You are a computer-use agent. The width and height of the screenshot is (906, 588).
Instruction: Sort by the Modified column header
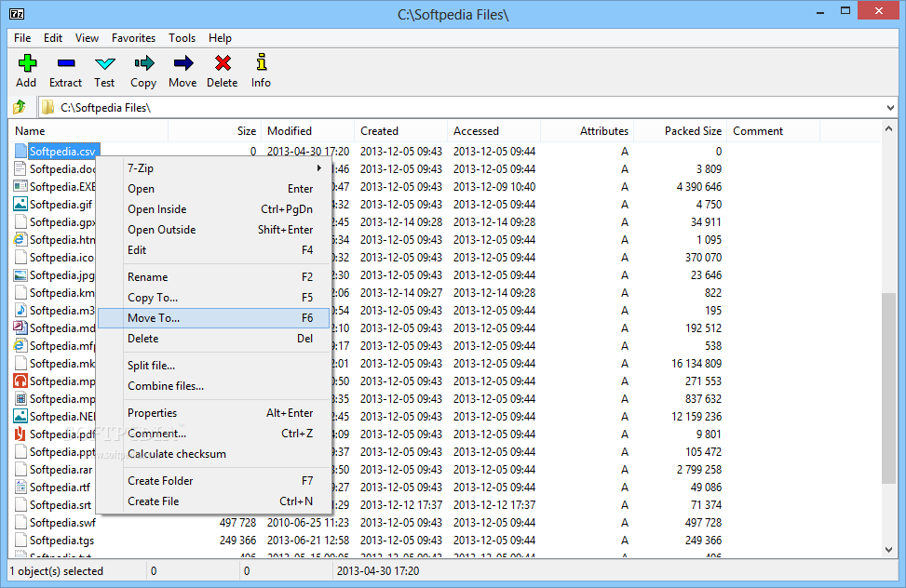point(307,131)
